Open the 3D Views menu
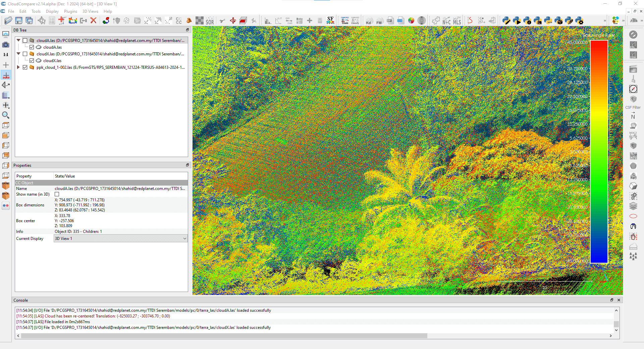Viewport: 644px width, 349px height. point(90,11)
